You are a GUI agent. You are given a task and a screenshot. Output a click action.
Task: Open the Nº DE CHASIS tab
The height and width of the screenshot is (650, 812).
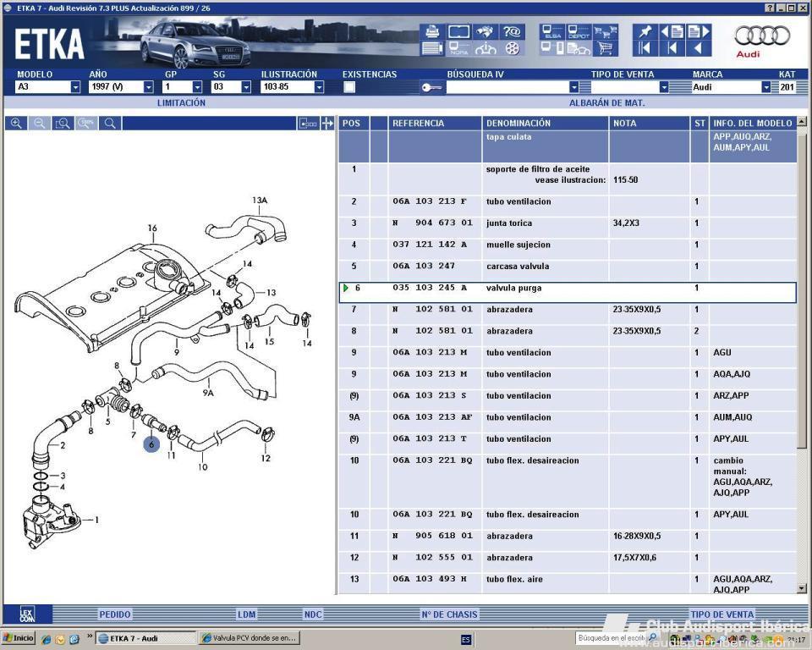tap(449, 614)
